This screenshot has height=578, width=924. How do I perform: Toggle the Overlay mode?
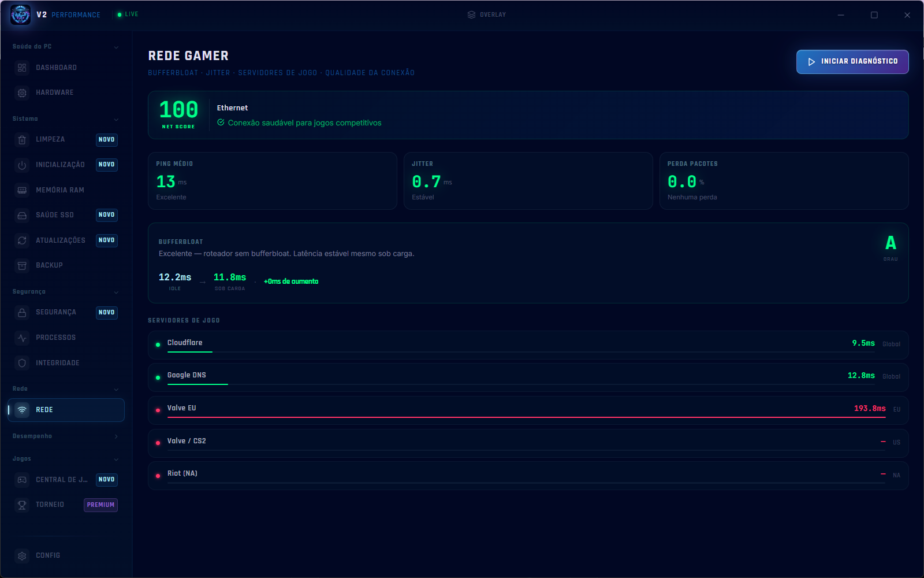486,14
